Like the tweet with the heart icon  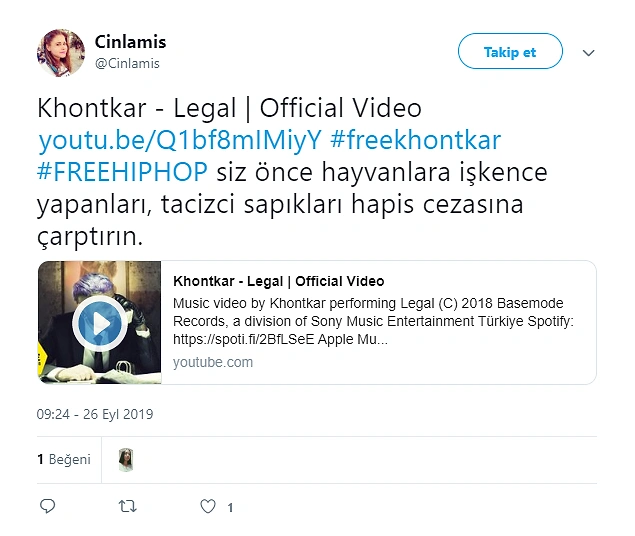[x=208, y=506]
